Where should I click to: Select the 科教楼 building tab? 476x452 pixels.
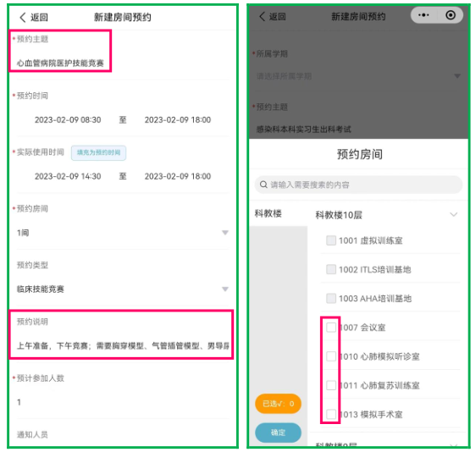click(268, 213)
